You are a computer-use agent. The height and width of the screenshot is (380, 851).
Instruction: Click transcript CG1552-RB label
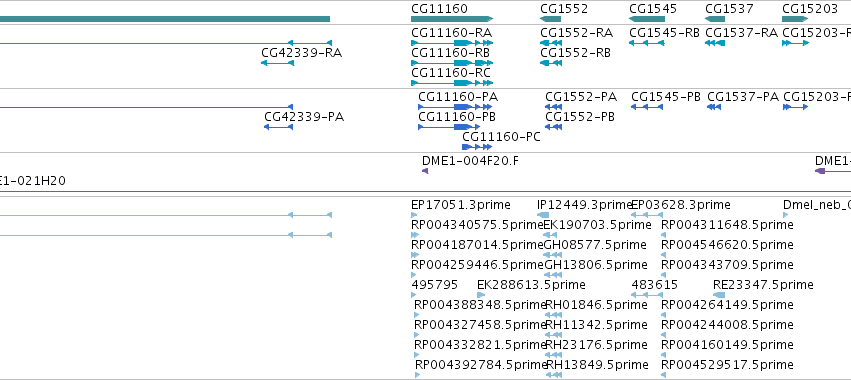pyautogui.click(x=575, y=53)
